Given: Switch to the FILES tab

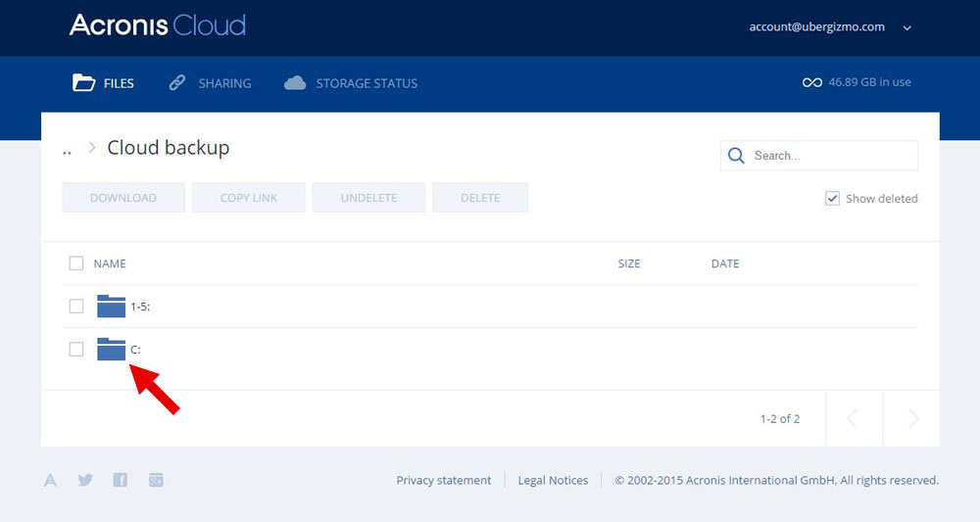Looking at the screenshot, I should click(103, 83).
